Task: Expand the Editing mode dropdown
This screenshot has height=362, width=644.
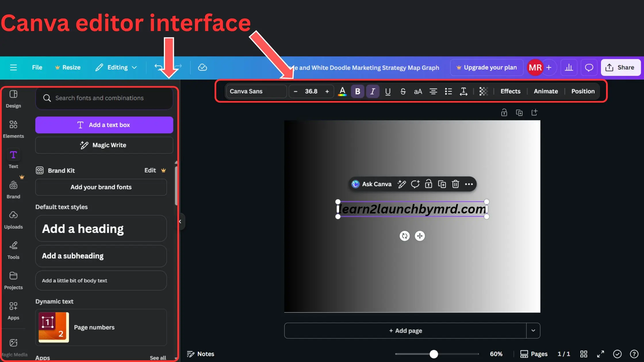Action: (x=116, y=67)
